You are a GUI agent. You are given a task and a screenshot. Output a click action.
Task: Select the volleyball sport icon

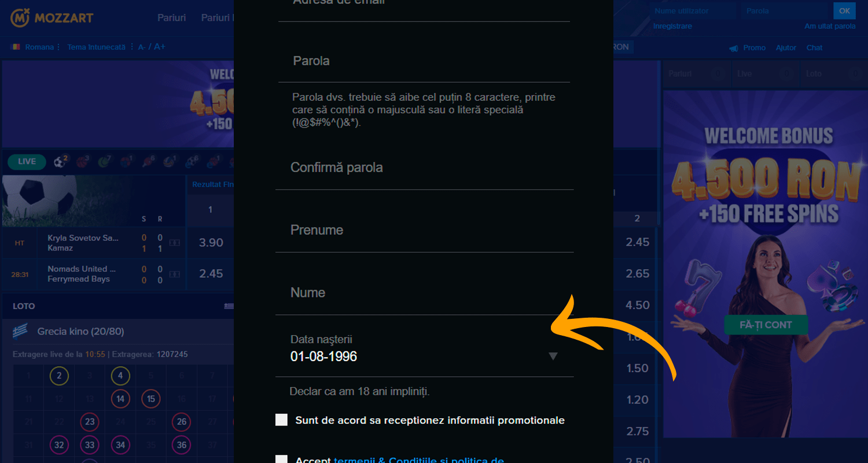(x=169, y=162)
